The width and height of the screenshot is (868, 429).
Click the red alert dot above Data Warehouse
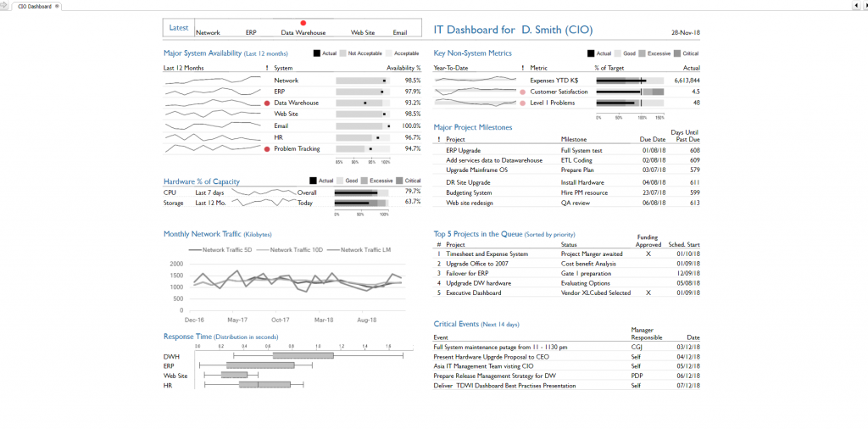303,23
